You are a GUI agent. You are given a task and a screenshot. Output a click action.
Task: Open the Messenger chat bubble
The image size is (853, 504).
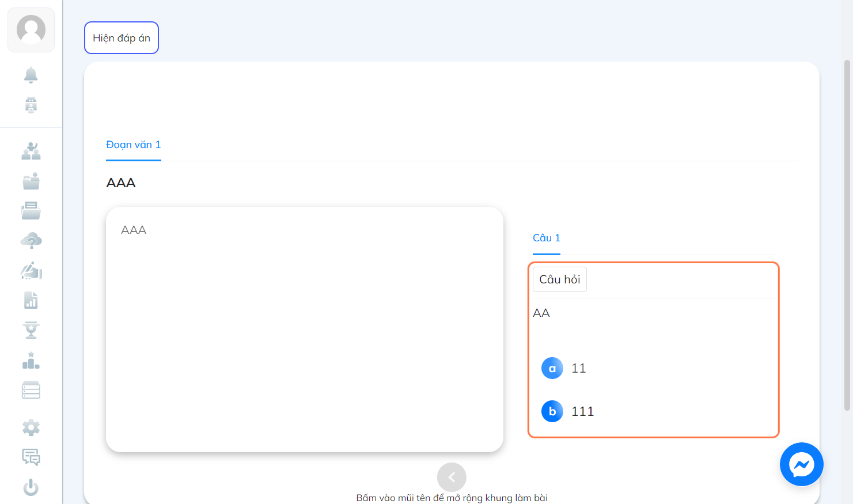(x=802, y=464)
